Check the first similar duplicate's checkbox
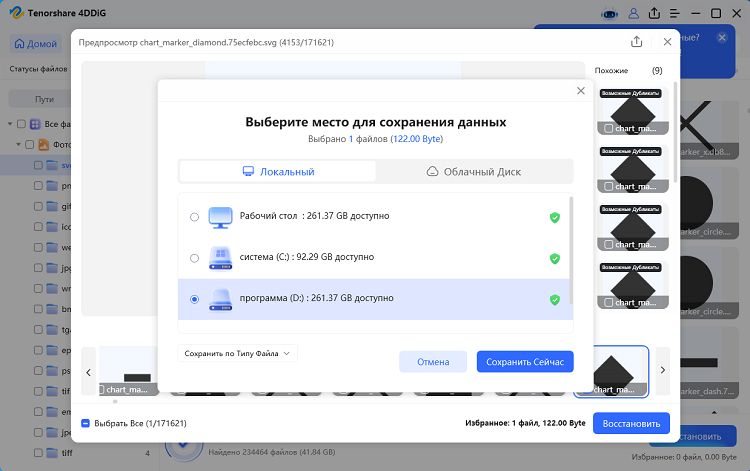 (x=608, y=129)
